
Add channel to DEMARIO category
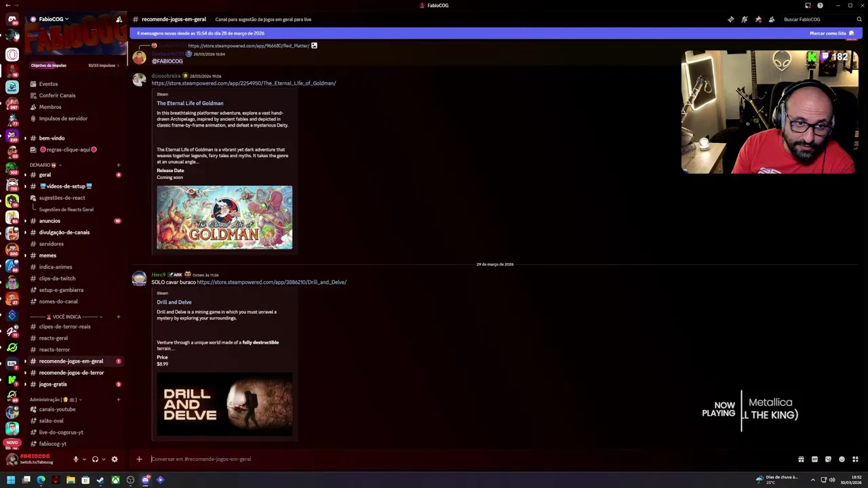pyautogui.click(x=119, y=165)
